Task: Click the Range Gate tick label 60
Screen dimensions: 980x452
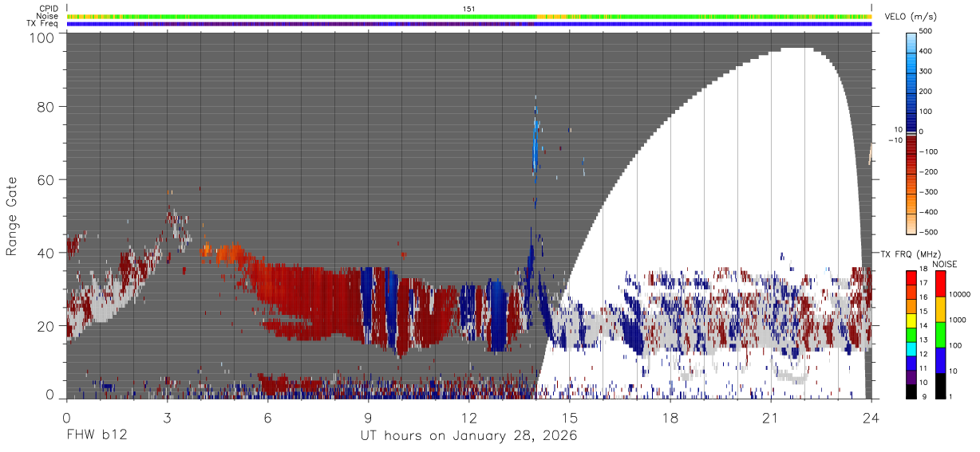Action: tap(46, 180)
